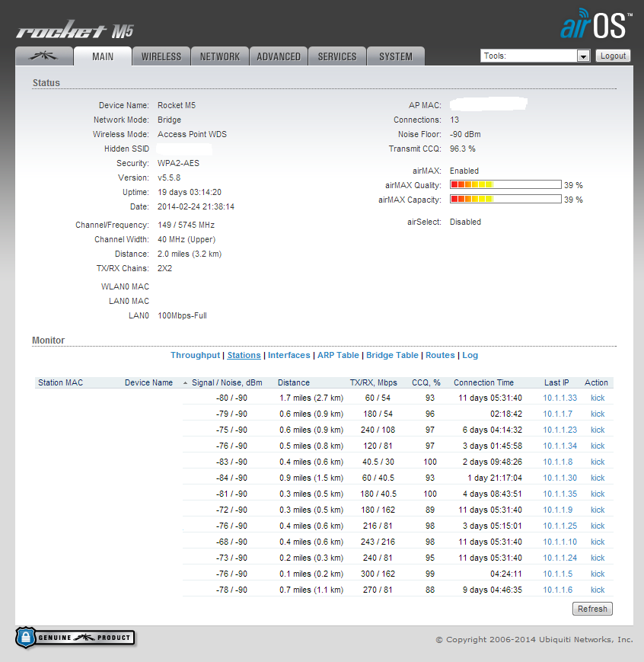Sort by Signal / Noise column header
Screen dimensions: 644x662
coord(227,382)
